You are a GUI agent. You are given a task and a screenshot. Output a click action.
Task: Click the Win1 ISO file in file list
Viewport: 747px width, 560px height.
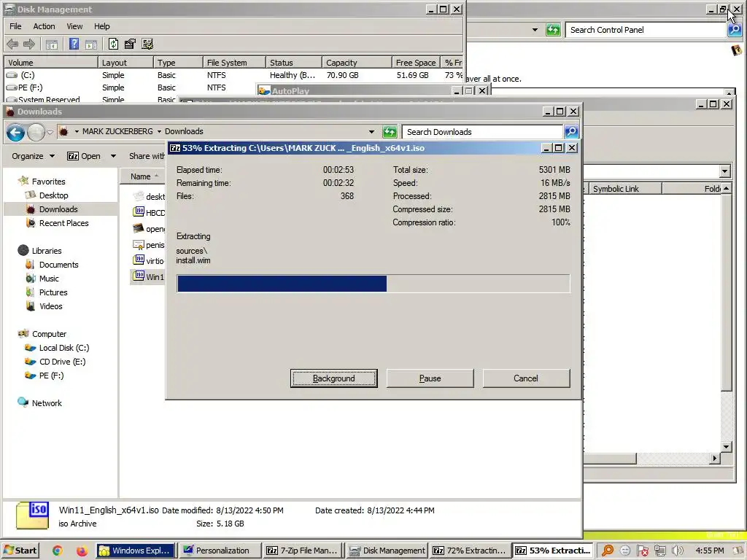click(x=149, y=276)
